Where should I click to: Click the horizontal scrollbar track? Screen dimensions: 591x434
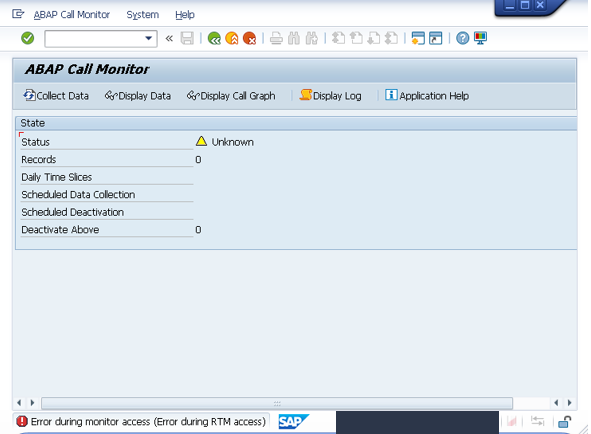[x=277, y=403]
